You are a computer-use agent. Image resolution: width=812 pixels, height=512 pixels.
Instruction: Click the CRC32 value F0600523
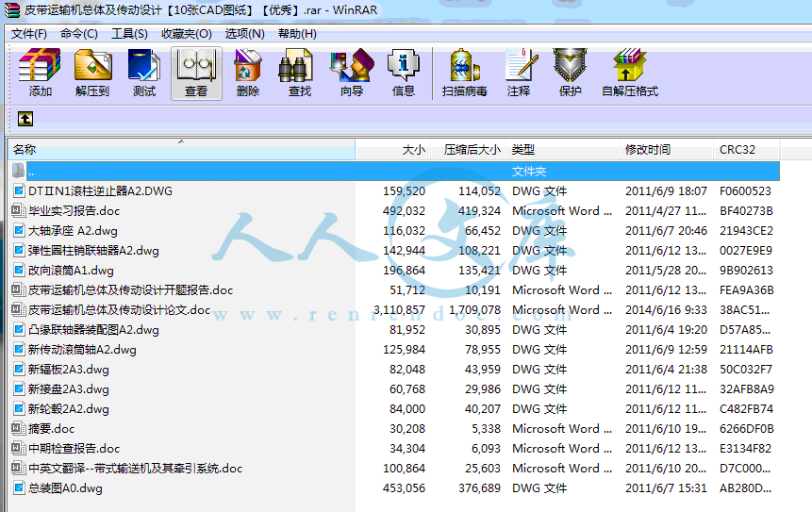(x=745, y=191)
